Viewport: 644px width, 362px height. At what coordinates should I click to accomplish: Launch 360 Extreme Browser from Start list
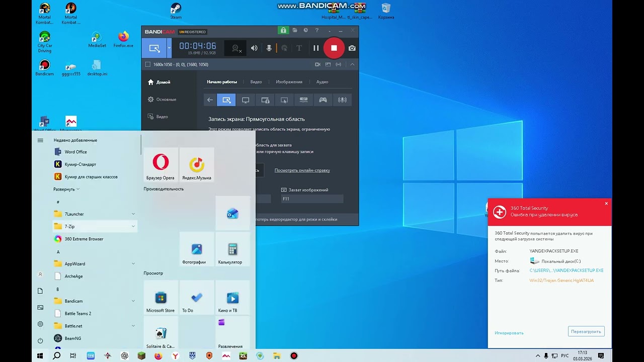(95, 239)
